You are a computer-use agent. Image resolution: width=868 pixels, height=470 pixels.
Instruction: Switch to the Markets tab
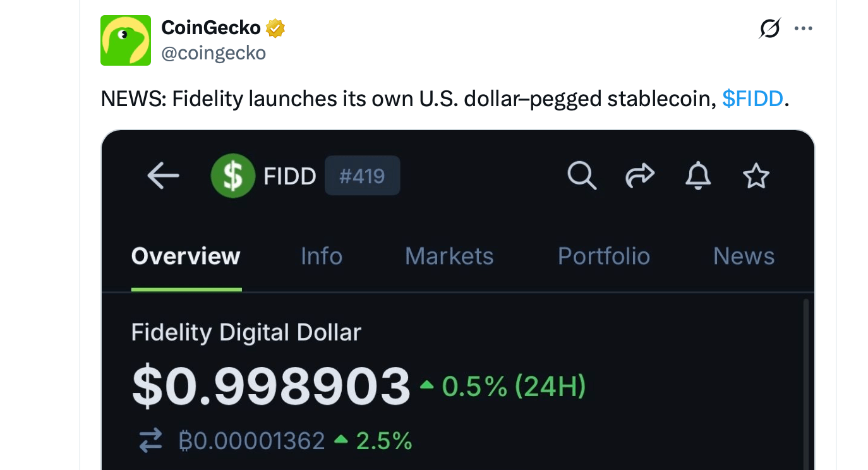tap(449, 256)
